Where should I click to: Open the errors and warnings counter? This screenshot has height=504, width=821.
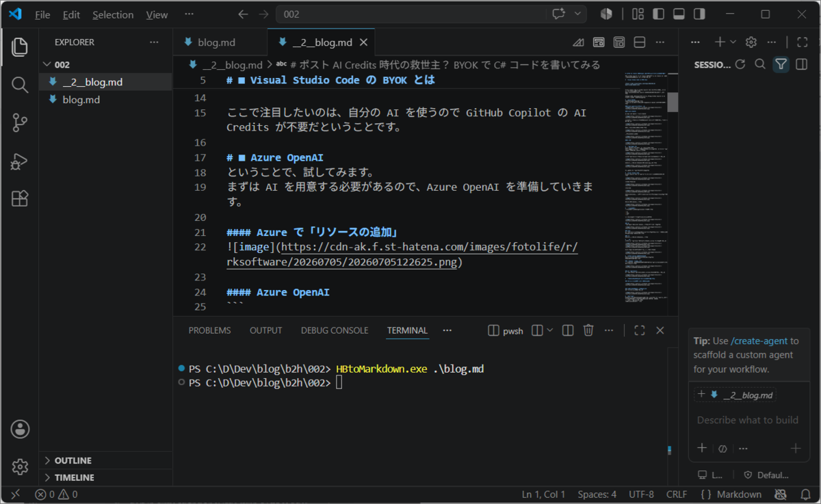[x=56, y=494]
